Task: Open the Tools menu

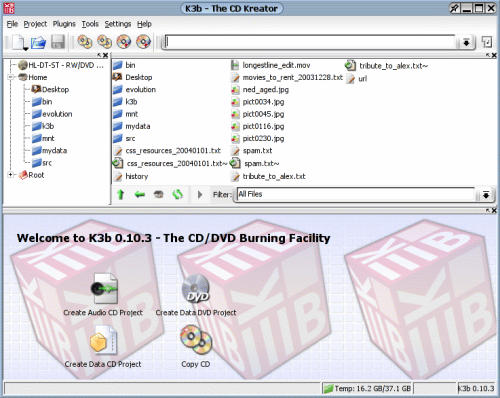Action: pos(90,24)
